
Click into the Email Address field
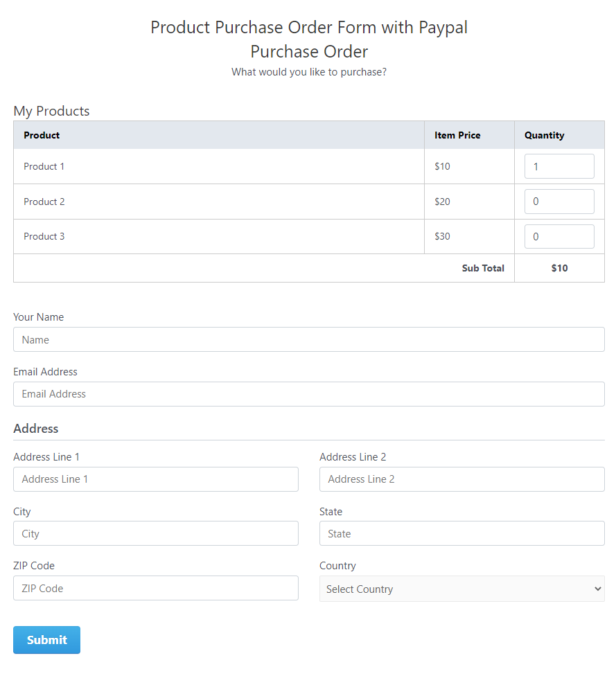(x=309, y=394)
